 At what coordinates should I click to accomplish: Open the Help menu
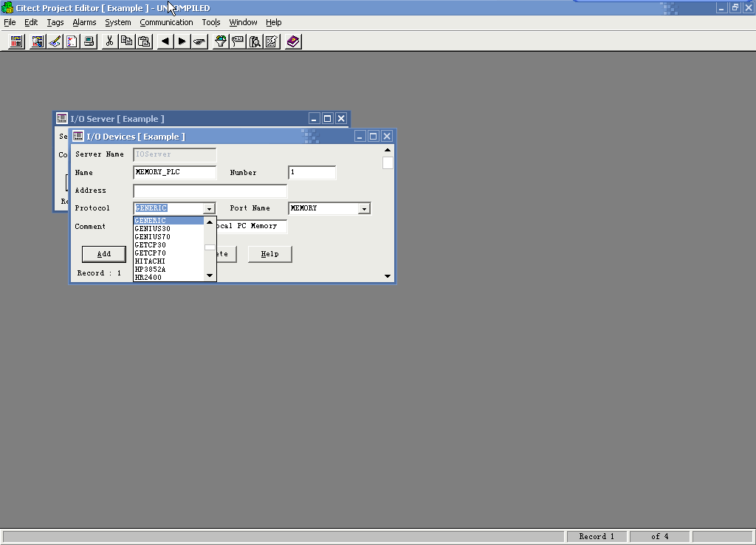(273, 22)
